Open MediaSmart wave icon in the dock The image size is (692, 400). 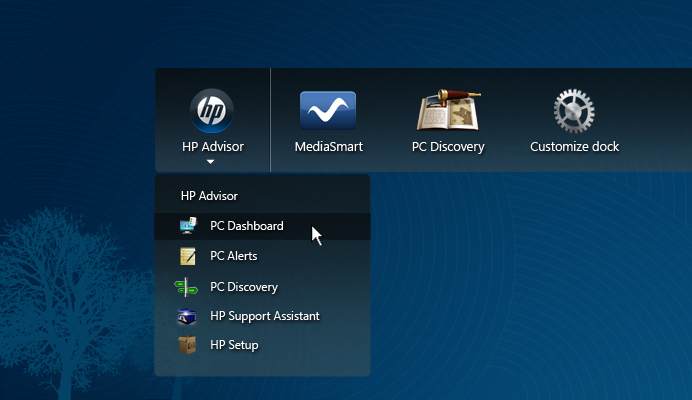(x=328, y=110)
